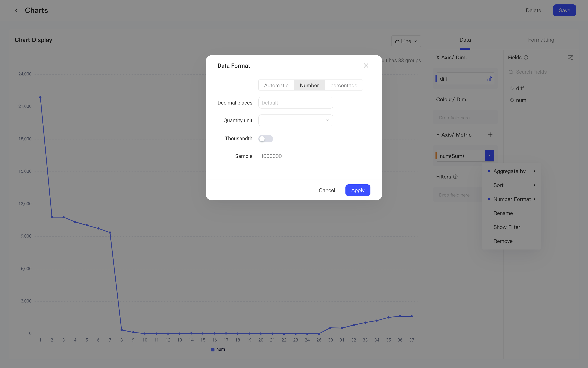Select the Automatic format option
Viewport: 588px width, 368px height.
(x=276, y=85)
